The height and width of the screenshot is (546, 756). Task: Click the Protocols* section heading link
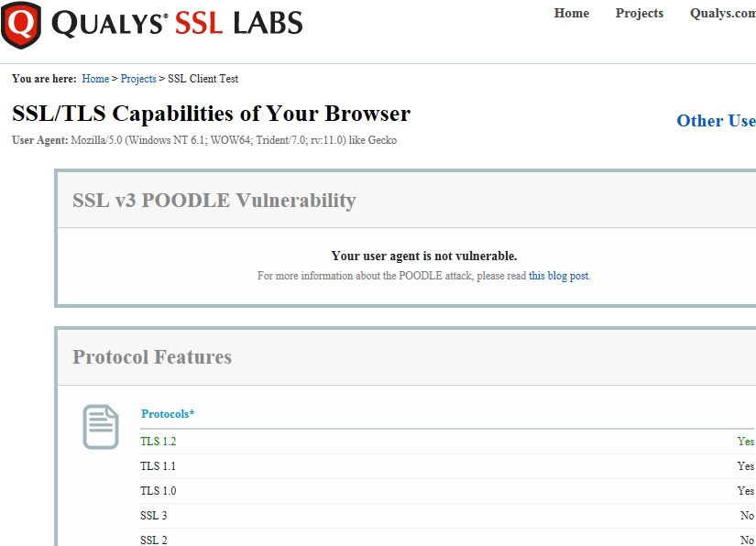click(x=168, y=414)
